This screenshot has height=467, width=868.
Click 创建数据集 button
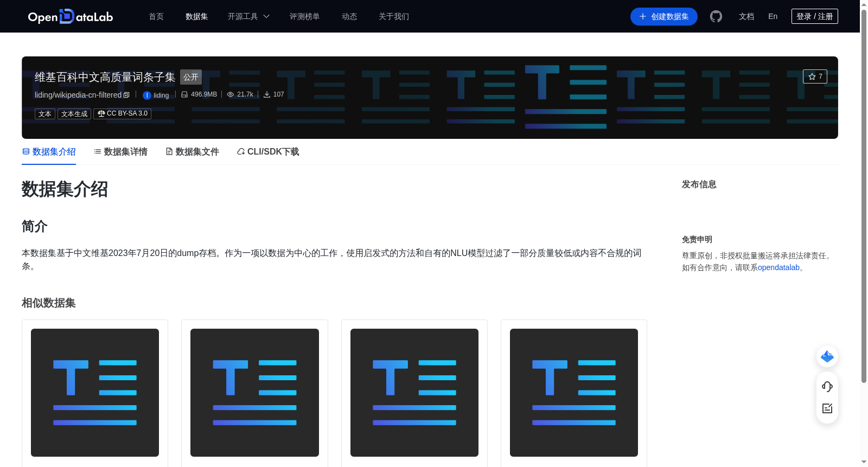pyautogui.click(x=663, y=16)
